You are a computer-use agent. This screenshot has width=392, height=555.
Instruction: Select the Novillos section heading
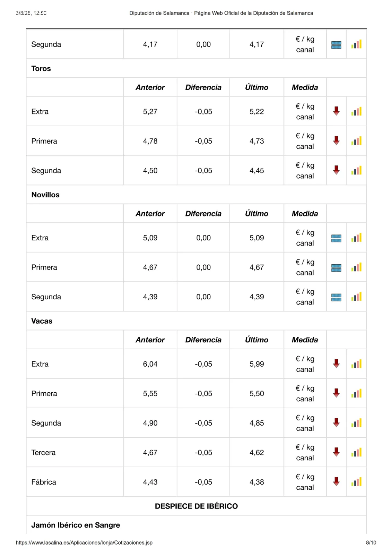(x=45, y=195)
